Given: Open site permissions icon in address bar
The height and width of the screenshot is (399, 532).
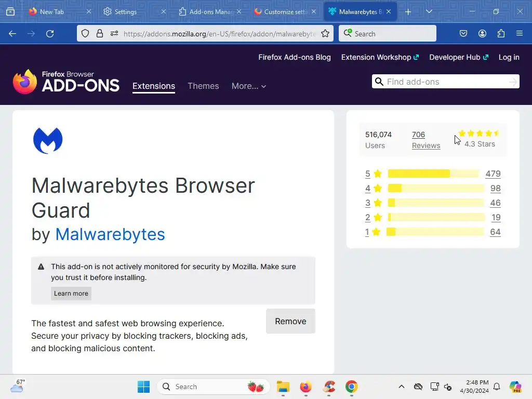Looking at the screenshot, I should [x=114, y=33].
